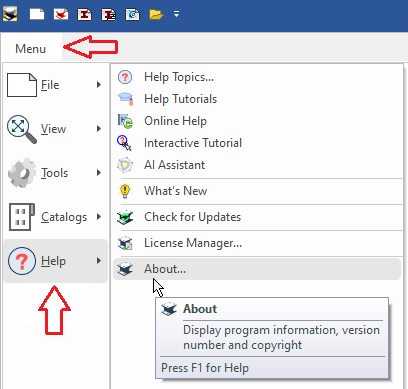Click the application logo icon in title bar

[10, 14]
